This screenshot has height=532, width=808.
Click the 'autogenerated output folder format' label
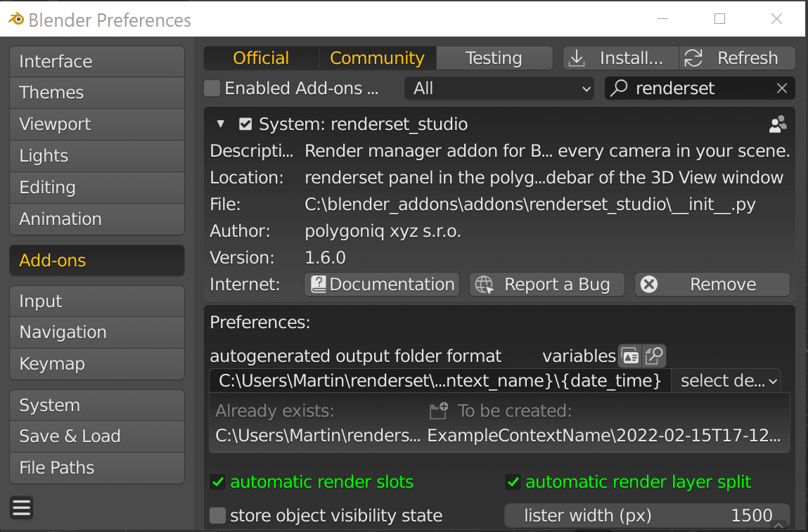356,356
